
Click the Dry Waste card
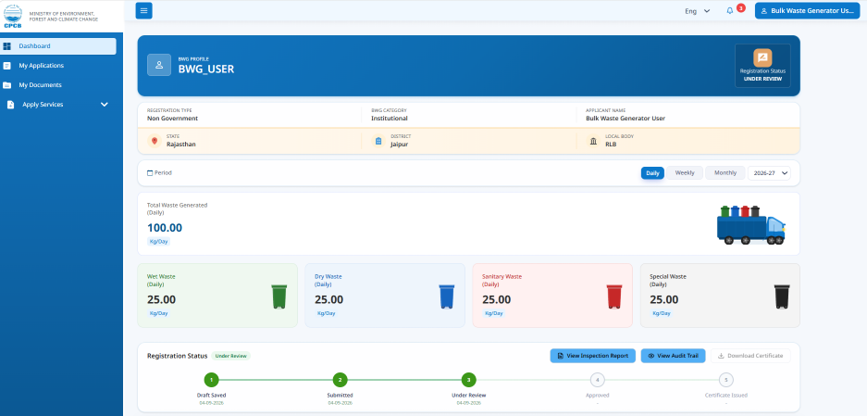coord(385,295)
